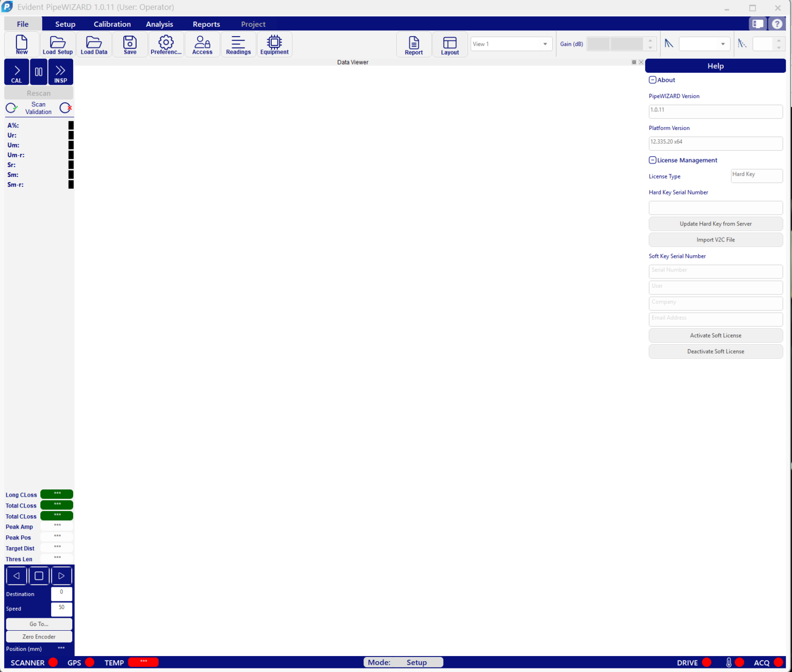This screenshot has height=672, width=792.
Task: Click the Rescan button
Action: 39,93
